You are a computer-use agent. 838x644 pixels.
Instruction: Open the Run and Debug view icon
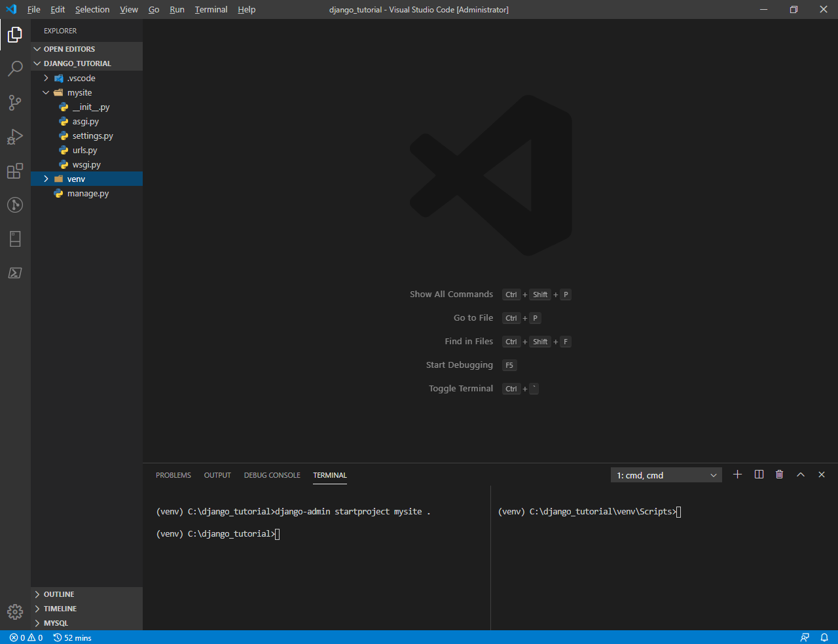(x=15, y=137)
